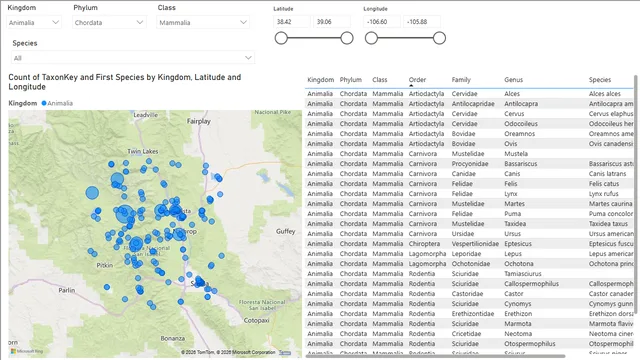Select the Tamiasciurus genus cell
The height and width of the screenshot is (360, 640).
coord(522,273)
